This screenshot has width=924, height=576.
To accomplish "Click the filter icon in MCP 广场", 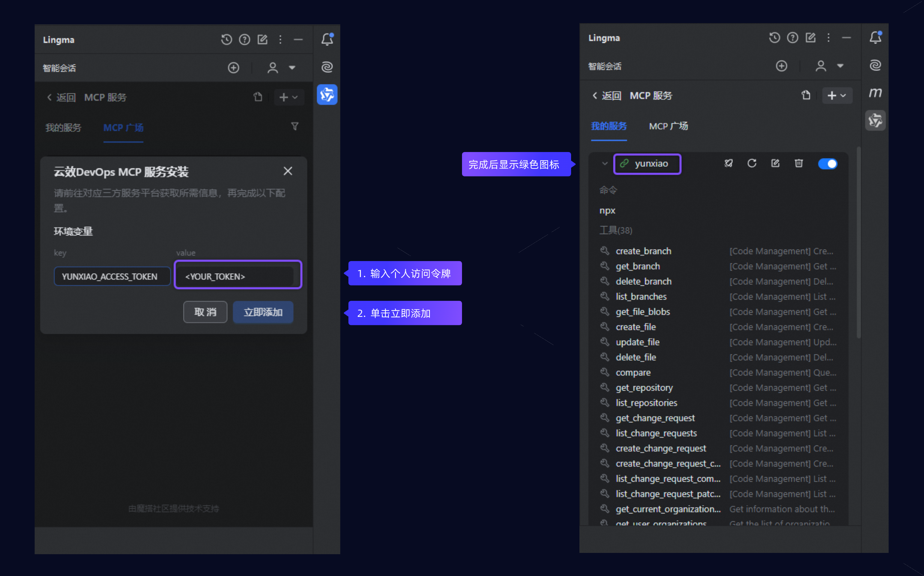I will (295, 126).
